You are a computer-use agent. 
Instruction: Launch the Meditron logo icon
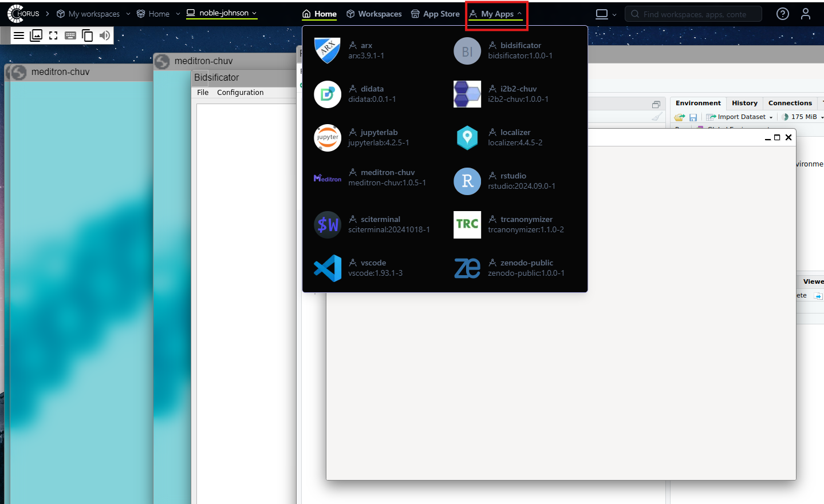pyautogui.click(x=328, y=178)
